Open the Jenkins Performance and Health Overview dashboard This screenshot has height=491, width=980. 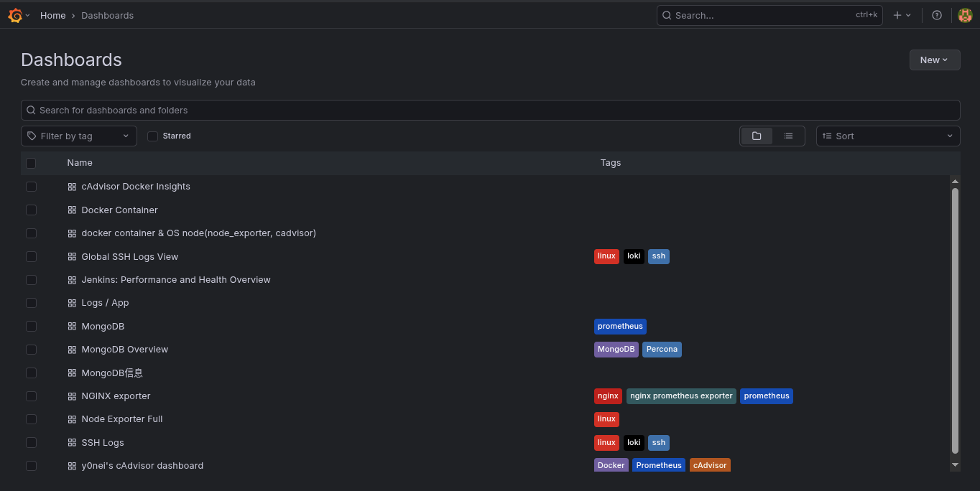click(x=175, y=279)
